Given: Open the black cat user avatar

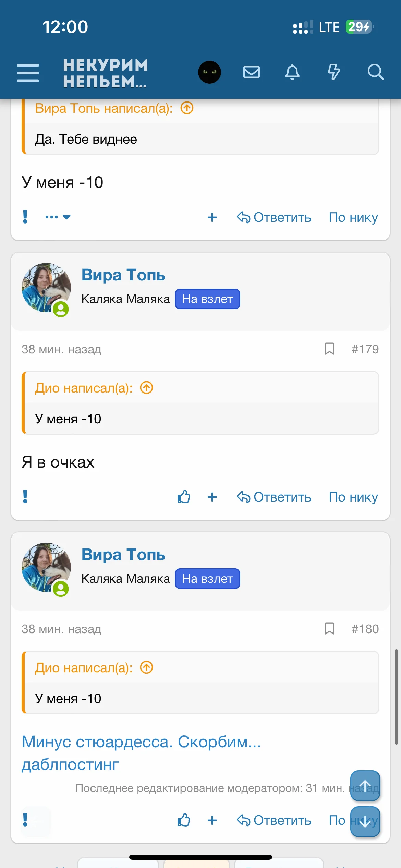Looking at the screenshot, I should coord(209,72).
